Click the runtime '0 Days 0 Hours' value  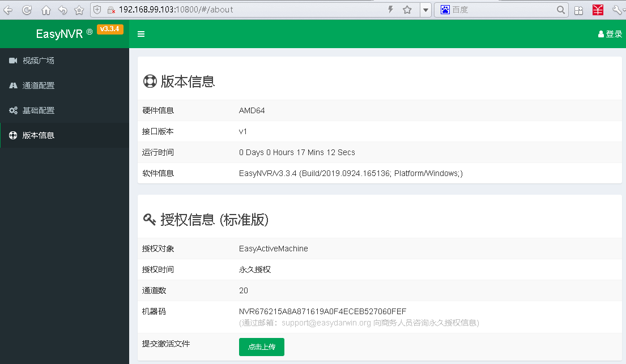[297, 152]
